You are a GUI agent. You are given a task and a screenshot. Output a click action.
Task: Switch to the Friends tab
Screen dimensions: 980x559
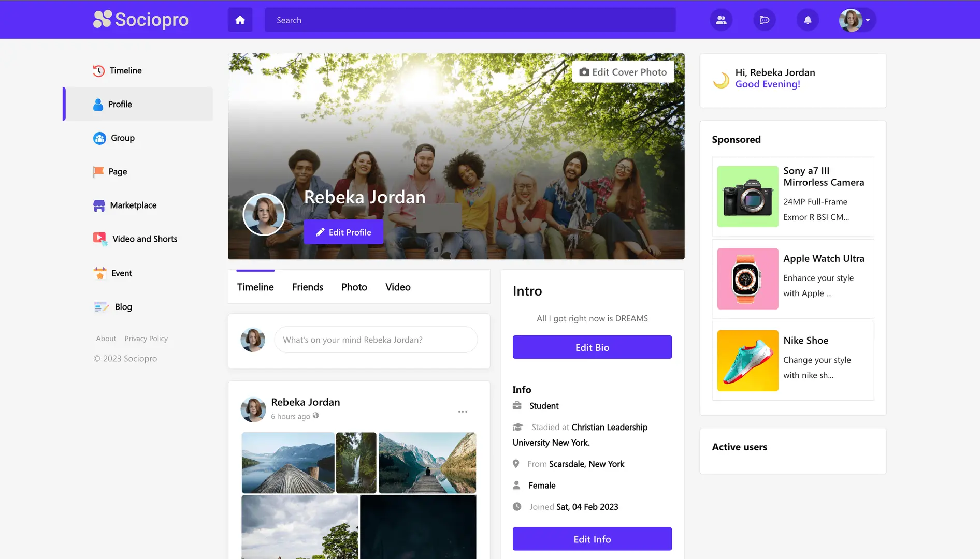[x=307, y=287]
